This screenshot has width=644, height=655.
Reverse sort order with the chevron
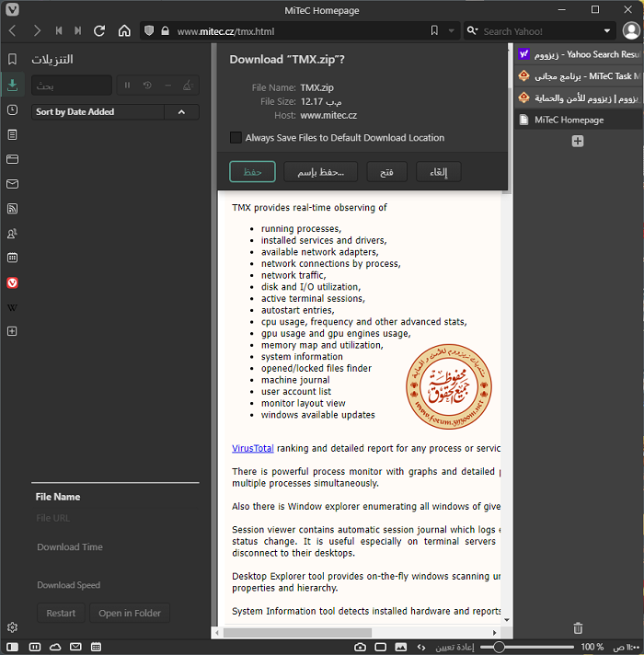tap(181, 112)
